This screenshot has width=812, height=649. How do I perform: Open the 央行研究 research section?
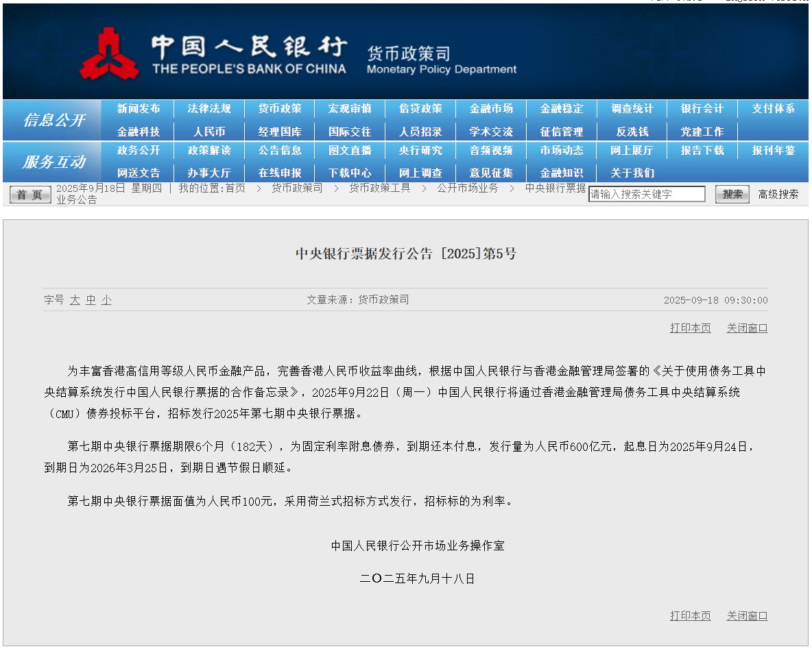pyautogui.click(x=420, y=151)
